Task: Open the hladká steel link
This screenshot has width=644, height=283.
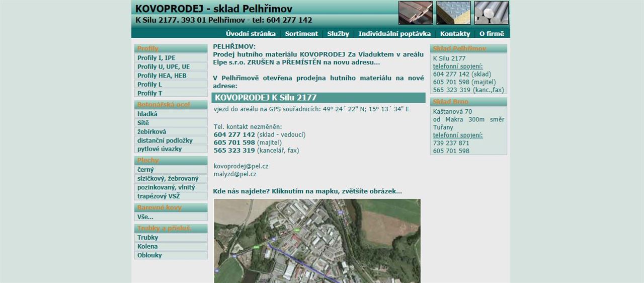Action: [x=171, y=114]
